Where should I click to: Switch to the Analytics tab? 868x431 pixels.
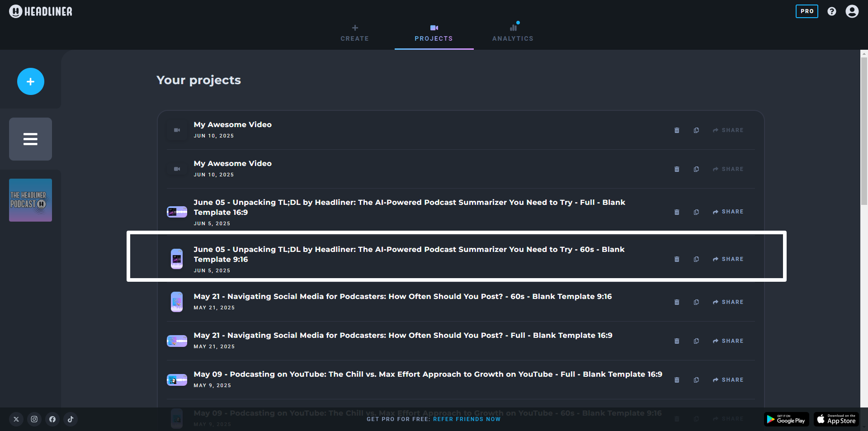coord(513,33)
